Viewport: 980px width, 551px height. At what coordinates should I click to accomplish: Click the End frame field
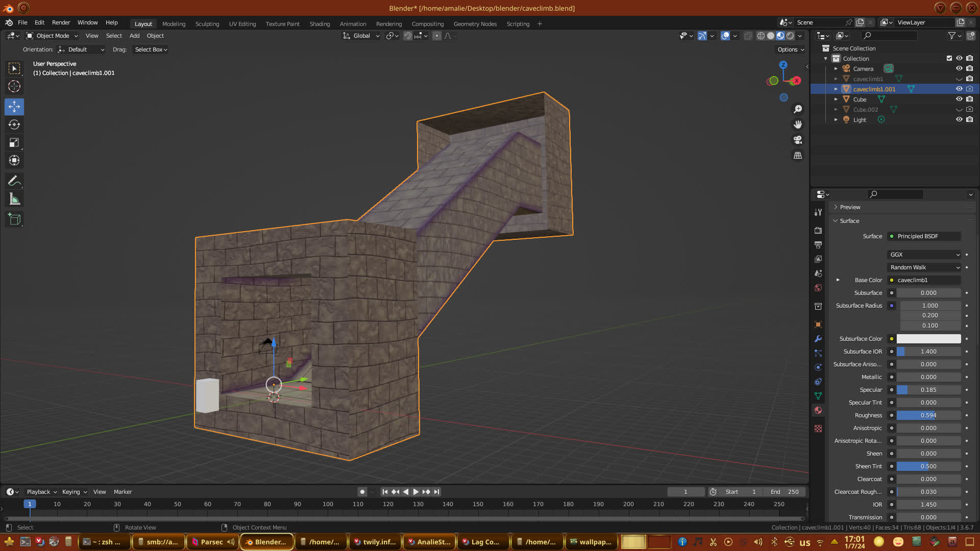(785, 492)
